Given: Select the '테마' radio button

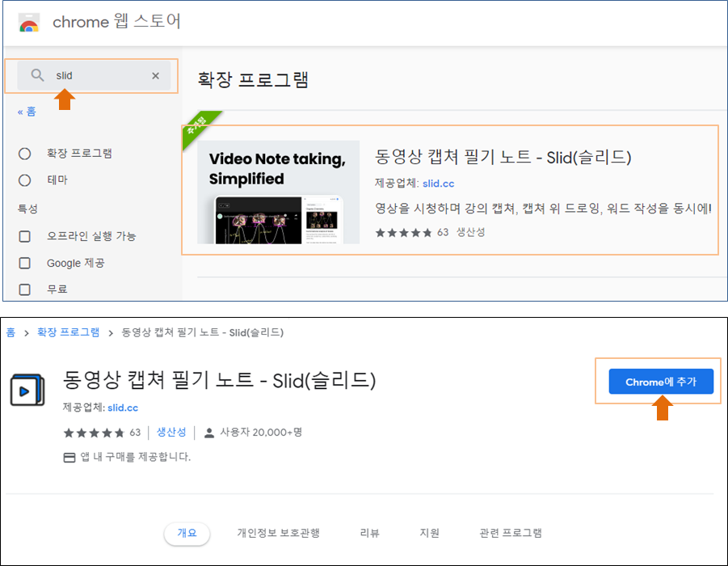Looking at the screenshot, I should point(24,180).
